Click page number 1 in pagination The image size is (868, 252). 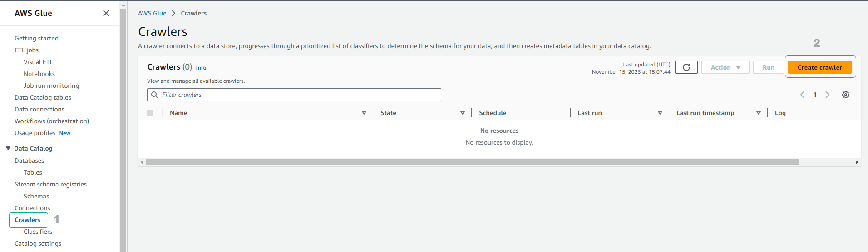pyautogui.click(x=815, y=95)
